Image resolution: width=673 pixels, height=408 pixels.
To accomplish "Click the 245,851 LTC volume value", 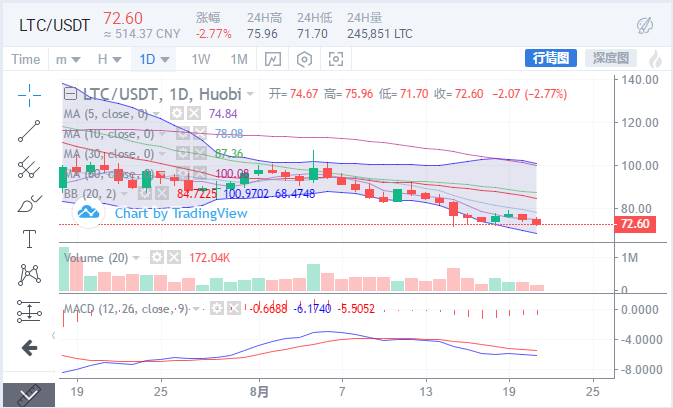I will tap(379, 33).
